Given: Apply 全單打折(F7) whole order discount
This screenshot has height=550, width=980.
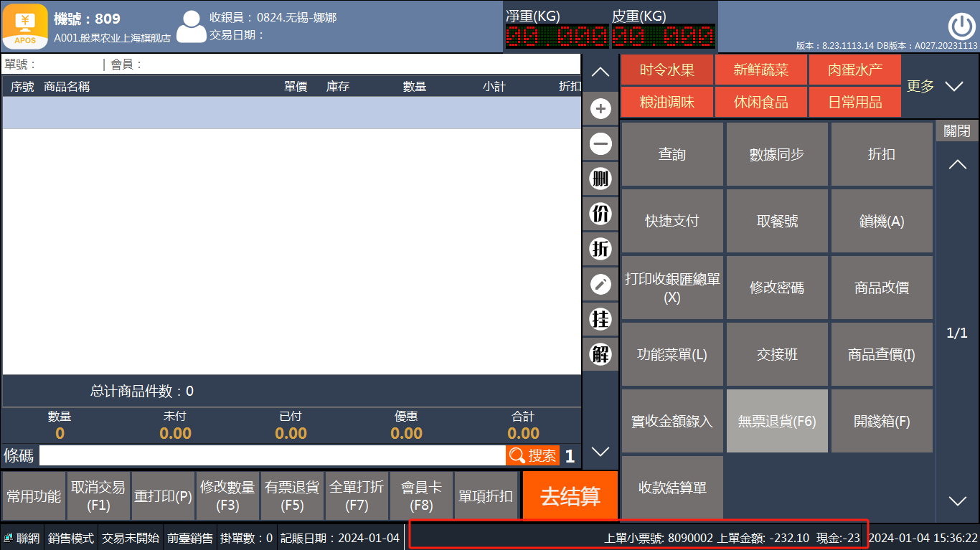Looking at the screenshot, I should [x=357, y=496].
